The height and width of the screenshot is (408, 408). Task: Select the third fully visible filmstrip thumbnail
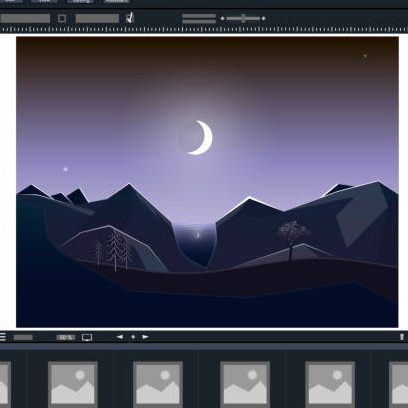point(245,383)
